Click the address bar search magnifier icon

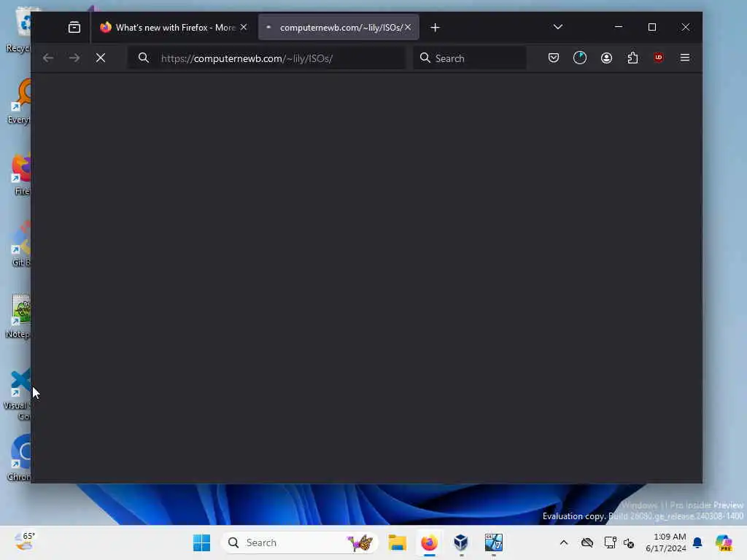pyautogui.click(x=144, y=58)
